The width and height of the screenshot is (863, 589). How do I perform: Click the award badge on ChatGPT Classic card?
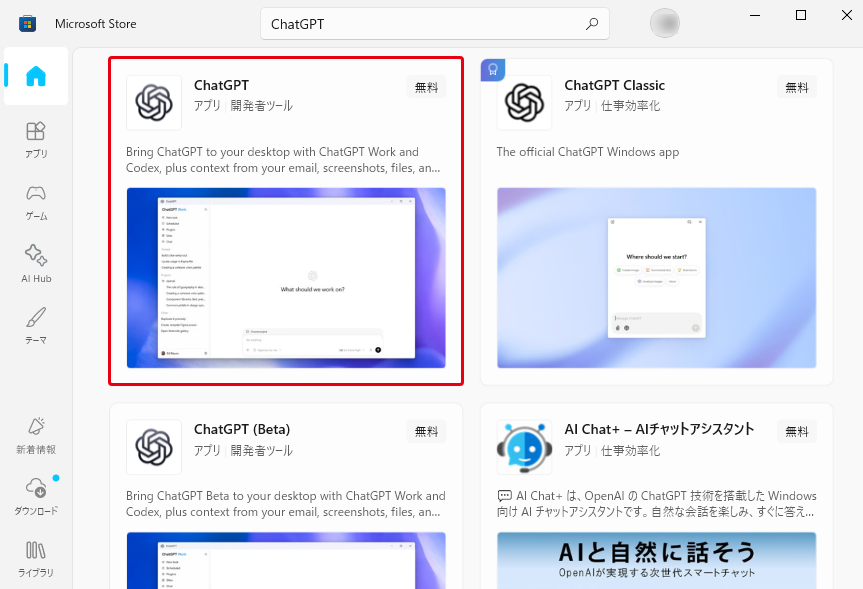pos(493,70)
